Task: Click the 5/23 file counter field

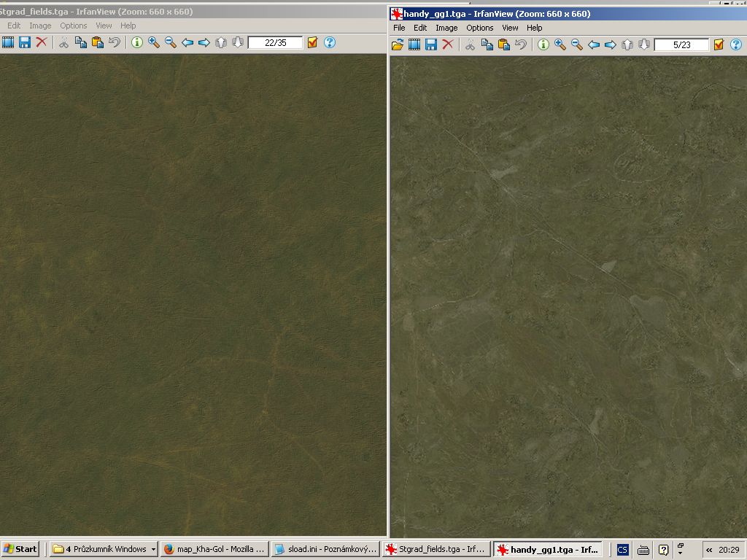Action: (x=682, y=45)
